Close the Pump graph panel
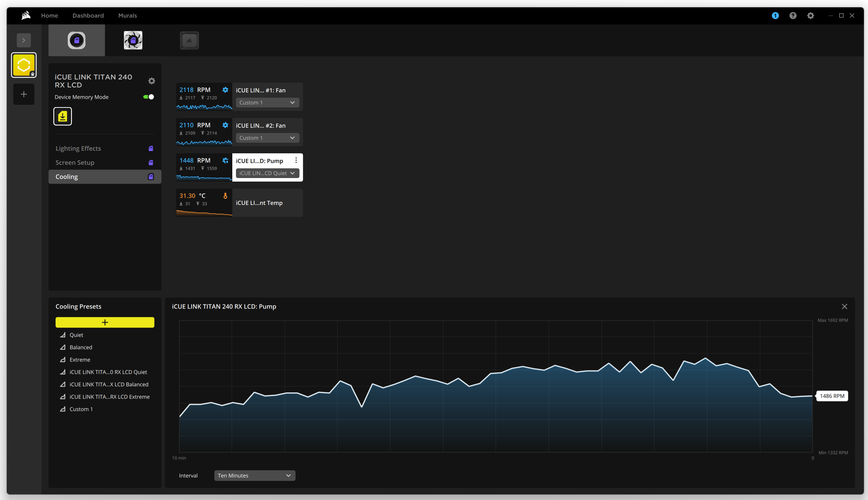 (x=844, y=306)
